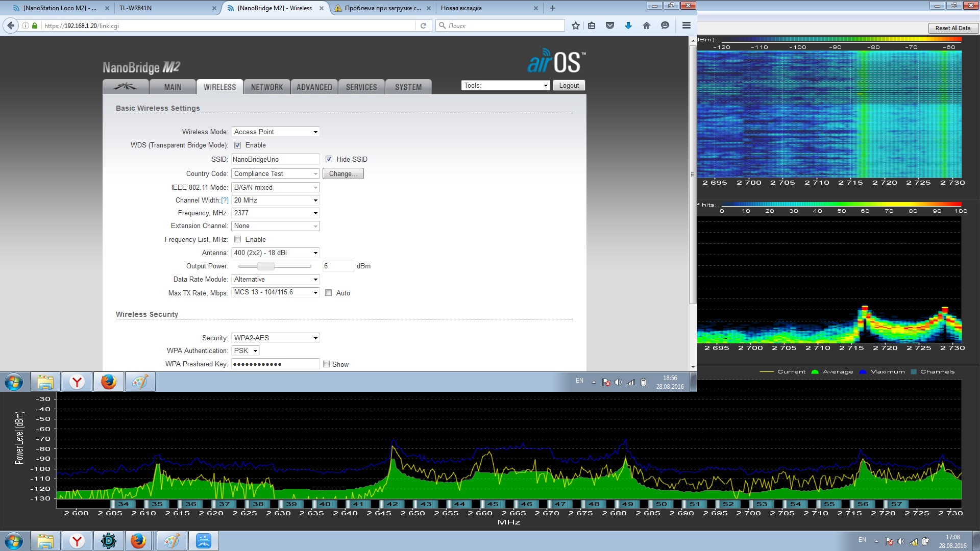The height and width of the screenshot is (551, 980).
Task: Open the Firefox hamburger menu
Action: tap(687, 26)
